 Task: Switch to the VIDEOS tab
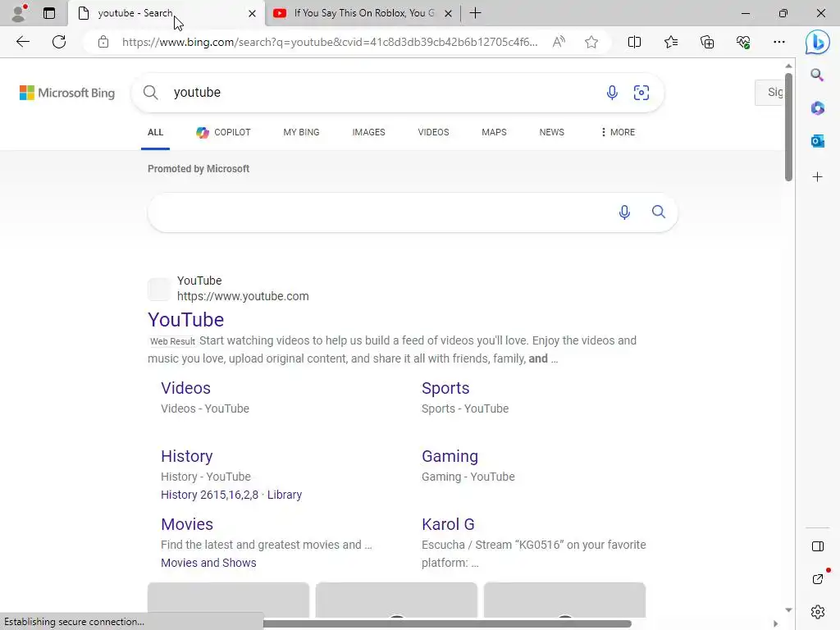pyautogui.click(x=433, y=132)
